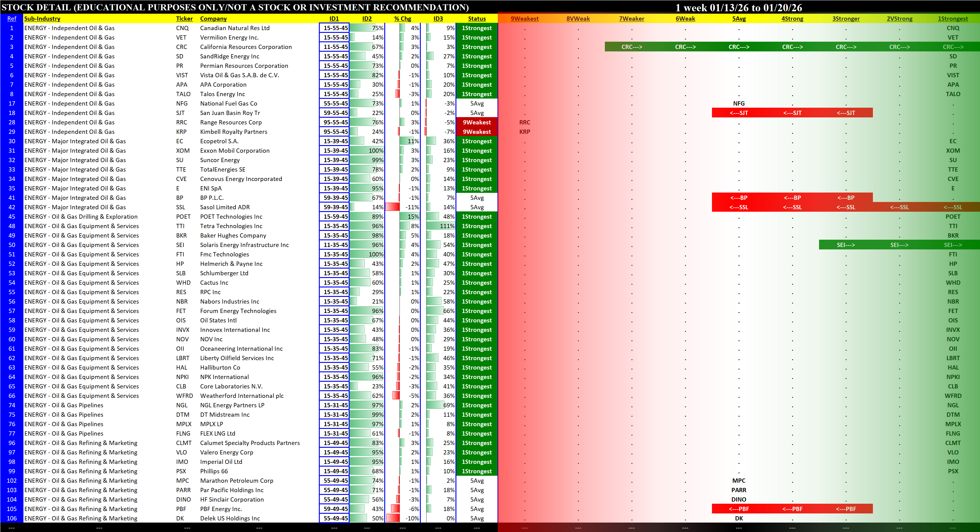The image size is (980, 532).
Task: Select ID1 cell 15-55-45 for CNQ
Action: click(x=334, y=28)
